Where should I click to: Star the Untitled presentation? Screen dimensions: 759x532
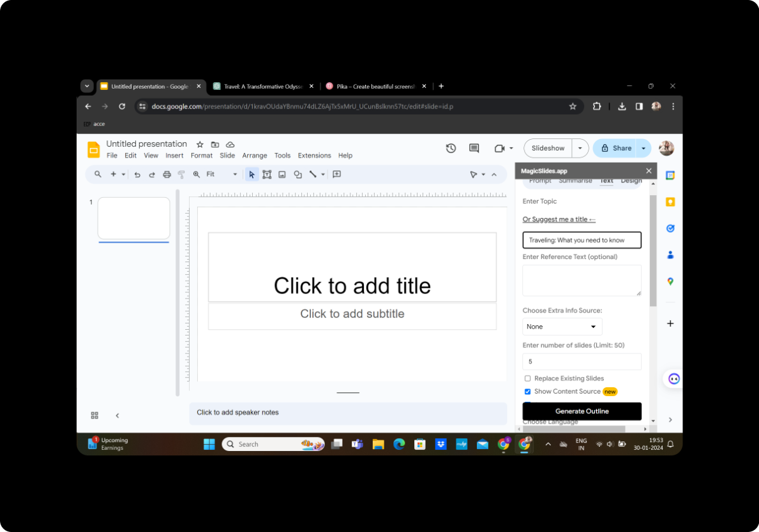[x=200, y=145]
